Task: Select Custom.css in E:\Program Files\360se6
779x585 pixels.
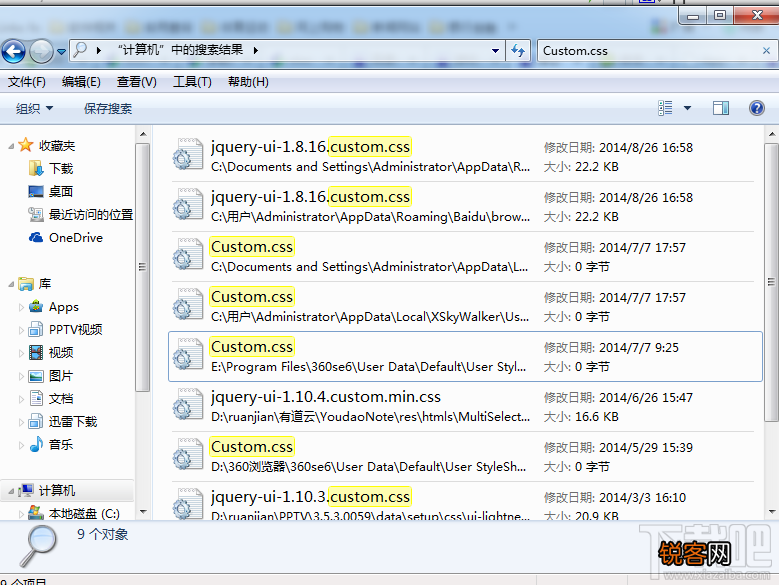Action: [x=464, y=357]
